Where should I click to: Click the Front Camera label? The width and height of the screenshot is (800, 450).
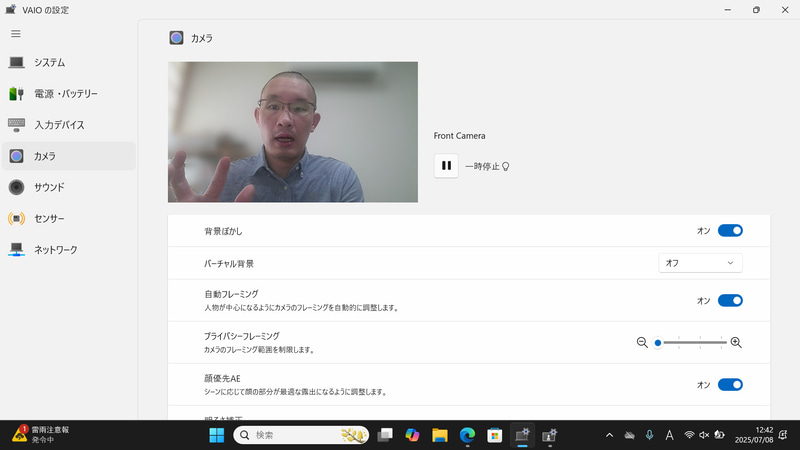(x=460, y=136)
